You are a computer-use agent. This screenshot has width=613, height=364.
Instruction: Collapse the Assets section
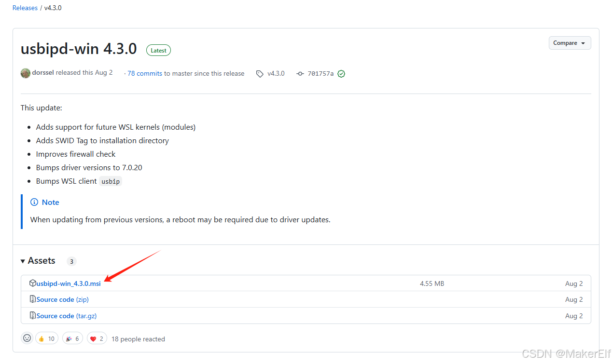(38, 261)
